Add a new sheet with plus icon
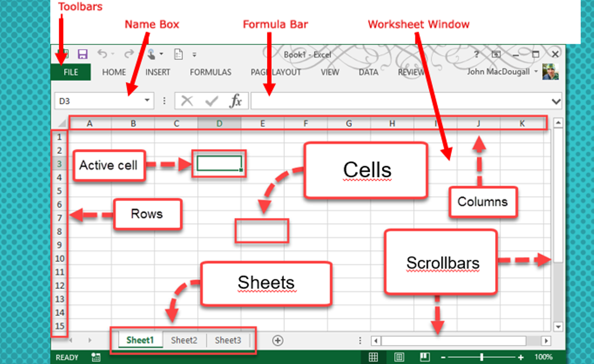The image size is (594, 364). [278, 341]
